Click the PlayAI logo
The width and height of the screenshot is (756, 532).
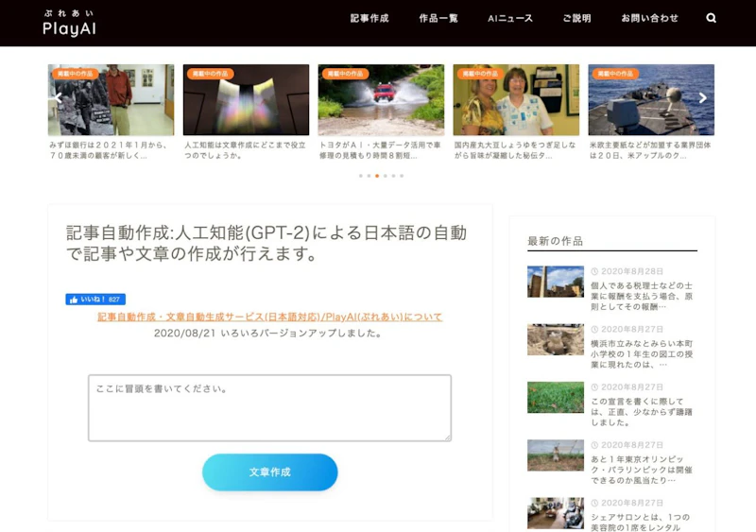tap(69, 24)
